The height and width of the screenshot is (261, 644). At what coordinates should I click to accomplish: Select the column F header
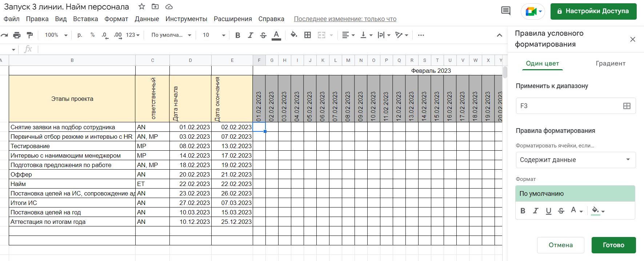tap(259, 60)
